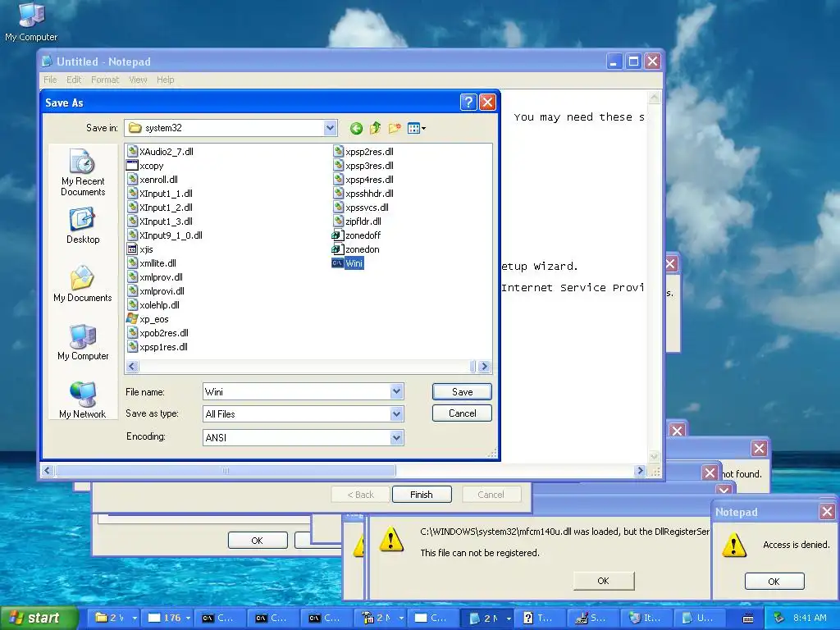
Task: Open My Recent Documents in places bar
Action: 83,172
